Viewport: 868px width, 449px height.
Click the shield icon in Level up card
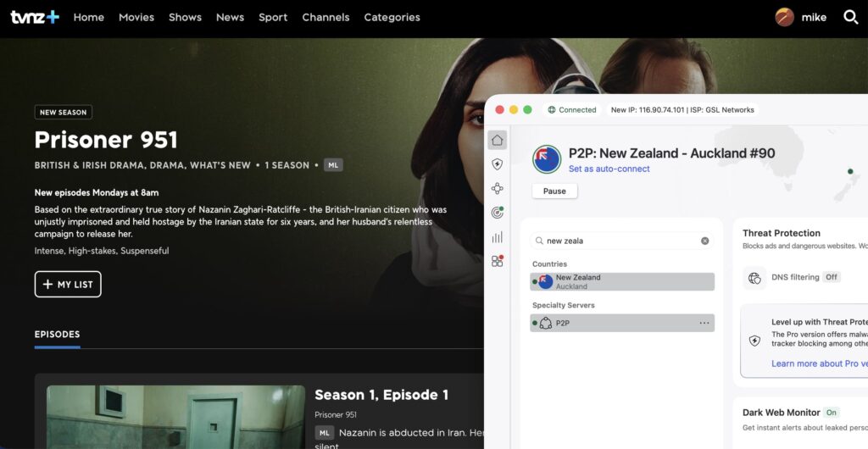(754, 341)
